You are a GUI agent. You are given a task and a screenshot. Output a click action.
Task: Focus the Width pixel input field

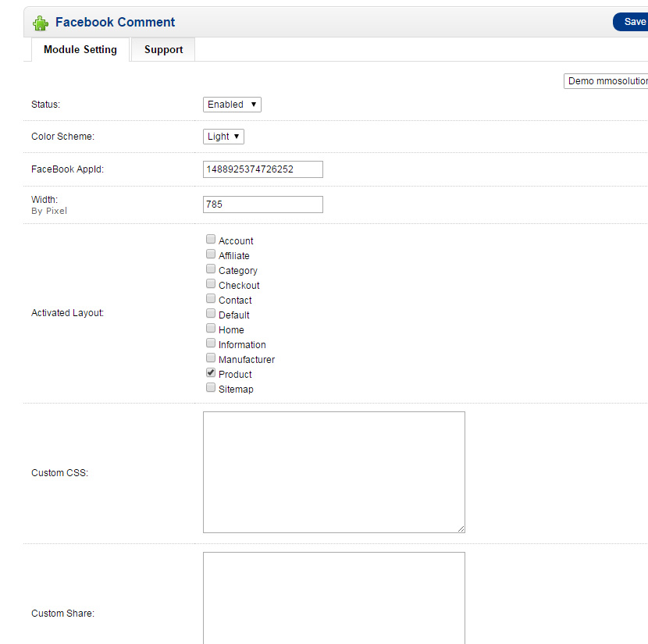click(x=262, y=205)
